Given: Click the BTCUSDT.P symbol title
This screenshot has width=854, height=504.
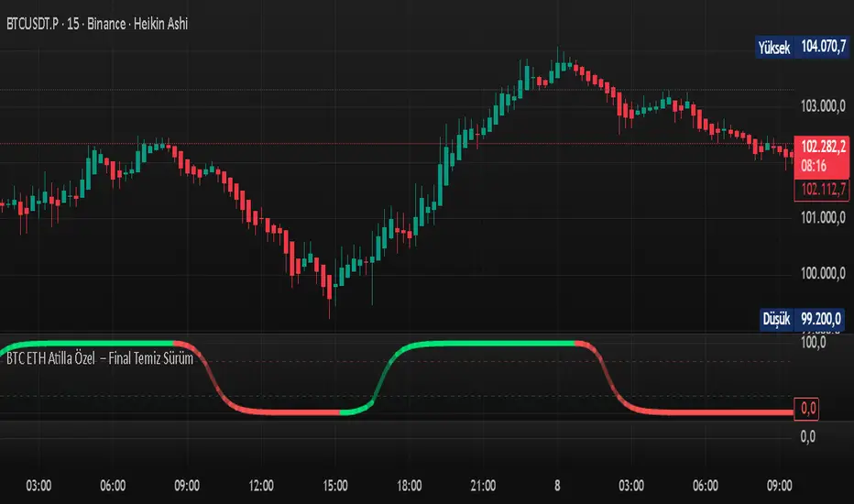Looking at the screenshot, I should pyautogui.click(x=32, y=24).
